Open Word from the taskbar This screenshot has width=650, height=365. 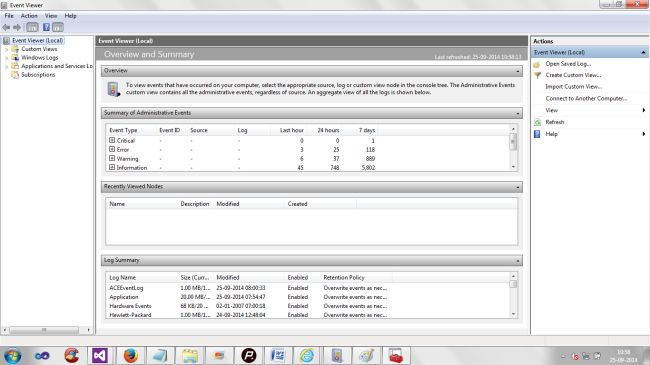[x=277, y=356]
